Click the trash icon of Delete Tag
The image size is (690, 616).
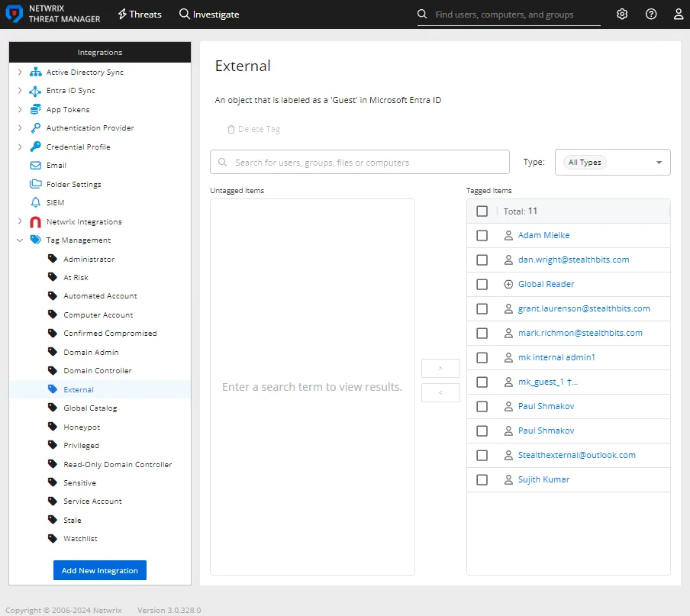click(x=231, y=129)
